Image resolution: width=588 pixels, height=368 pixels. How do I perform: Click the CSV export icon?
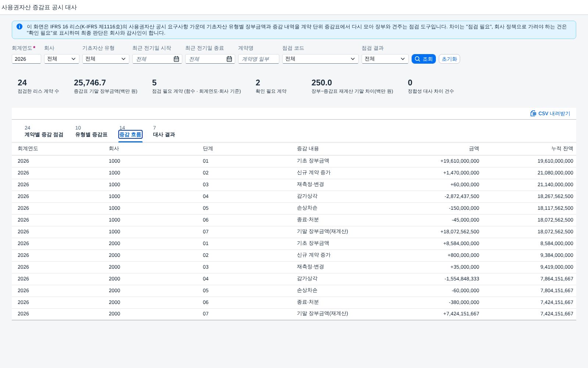[x=533, y=113]
